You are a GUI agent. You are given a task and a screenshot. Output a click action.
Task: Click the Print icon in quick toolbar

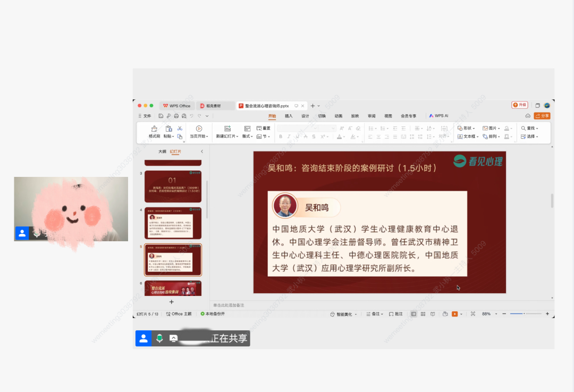tap(176, 116)
